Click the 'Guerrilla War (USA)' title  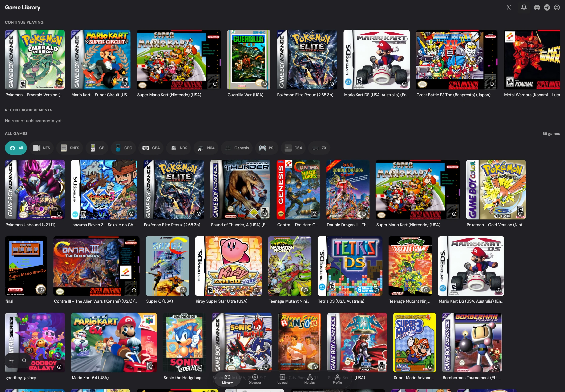pos(246,95)
